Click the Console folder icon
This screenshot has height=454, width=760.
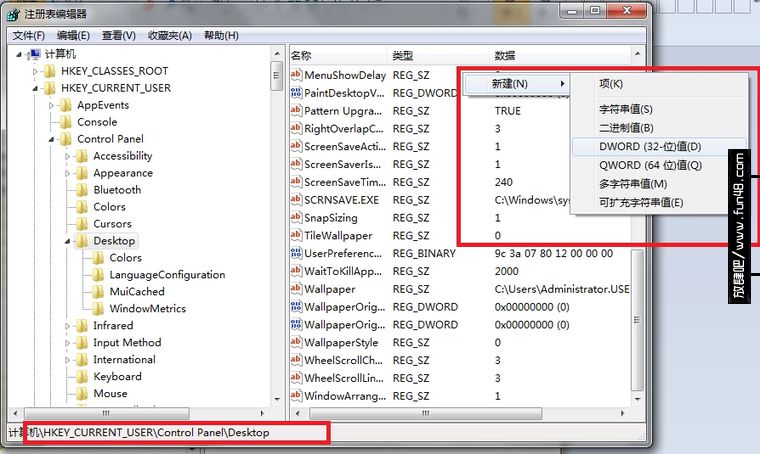66,123
